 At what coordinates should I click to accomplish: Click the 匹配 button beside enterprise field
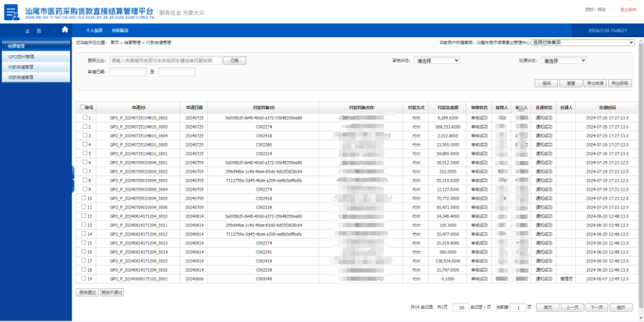233,61
